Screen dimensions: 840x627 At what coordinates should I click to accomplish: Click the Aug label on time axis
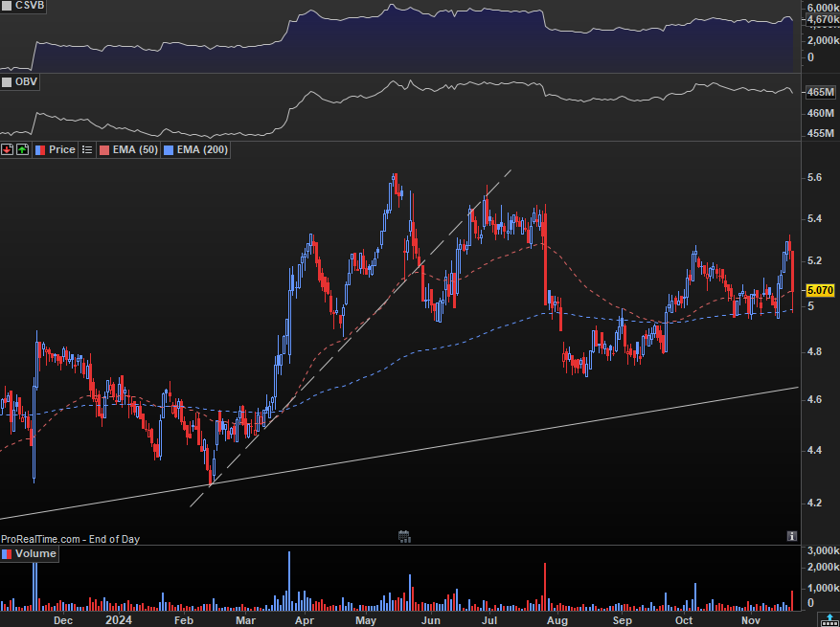pos(557,620)
